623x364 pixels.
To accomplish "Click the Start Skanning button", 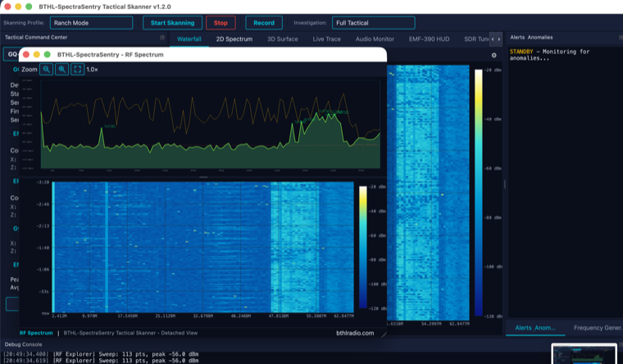I will tap(172, 23).
